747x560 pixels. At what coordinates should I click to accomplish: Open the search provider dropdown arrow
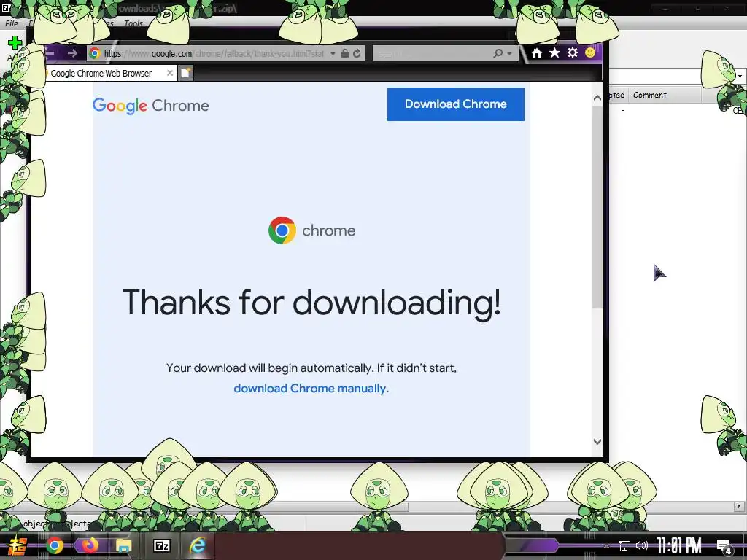click(x=509, y=54)
